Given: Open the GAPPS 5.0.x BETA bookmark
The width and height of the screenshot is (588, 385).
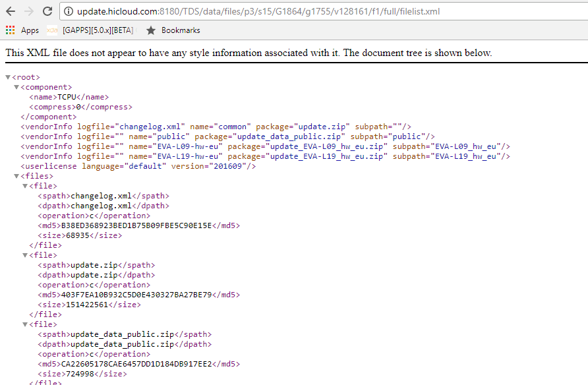Looking at the screenshot, I should click(98, 30).
